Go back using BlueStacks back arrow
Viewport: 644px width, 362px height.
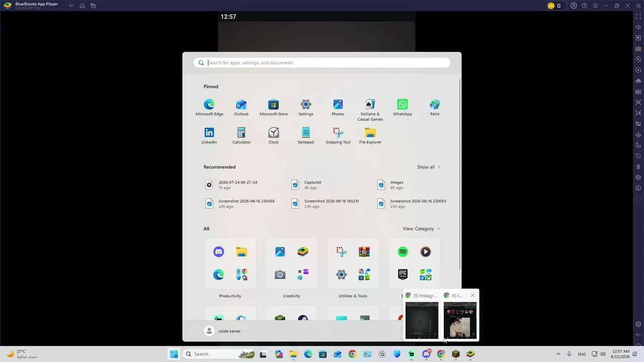click(71, 6)
